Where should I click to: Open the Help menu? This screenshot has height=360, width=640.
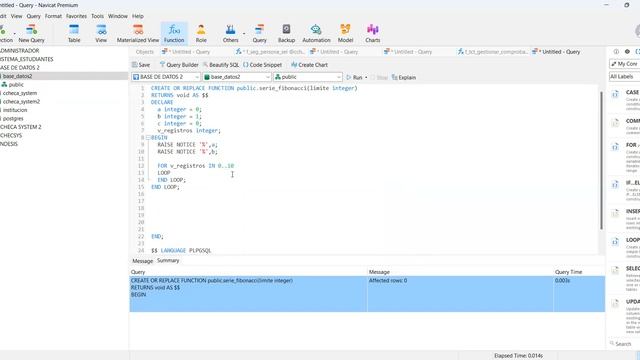point(138,16)
